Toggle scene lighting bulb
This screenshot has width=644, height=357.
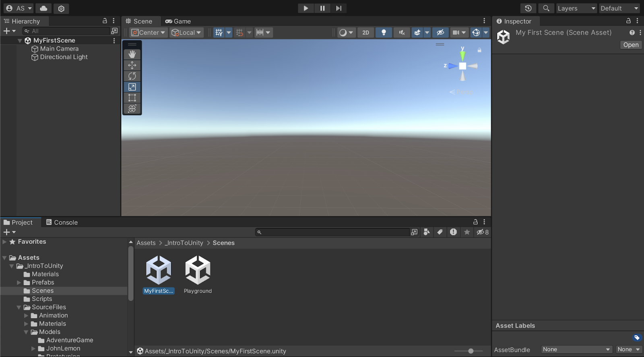coord(384,33)
